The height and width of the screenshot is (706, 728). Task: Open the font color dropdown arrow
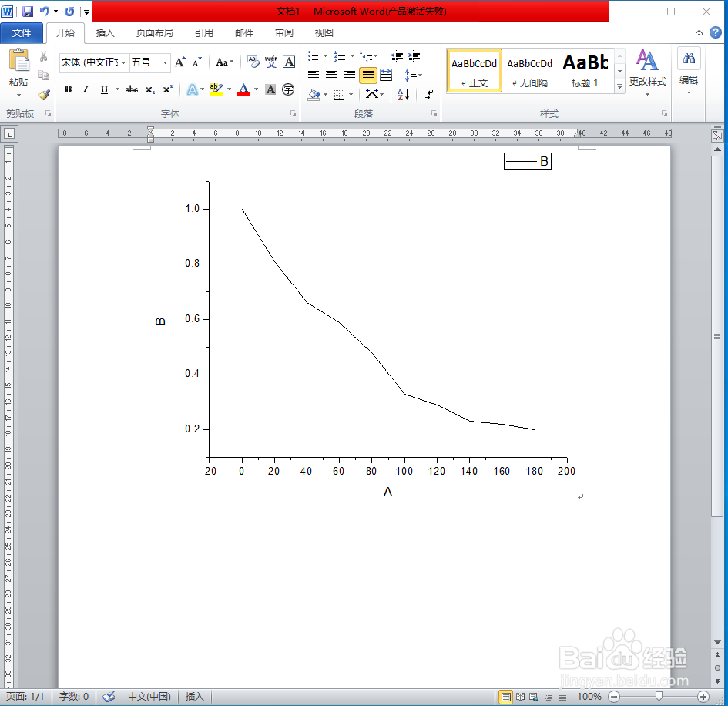[x=256, y=89]
